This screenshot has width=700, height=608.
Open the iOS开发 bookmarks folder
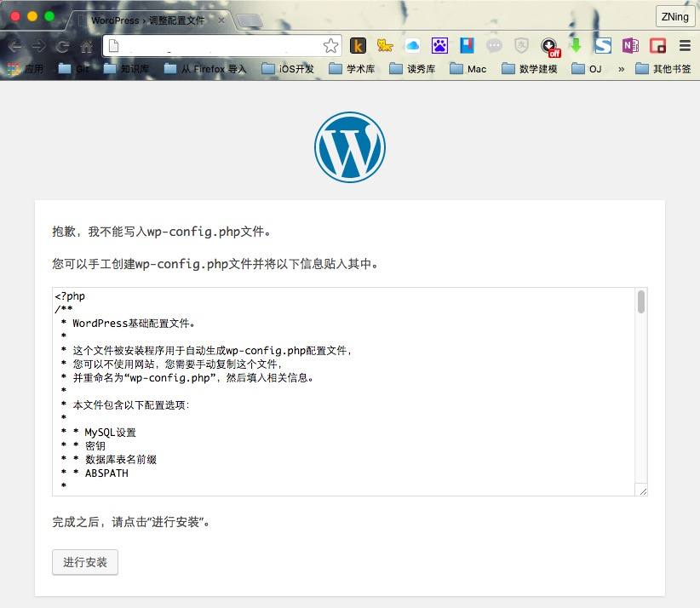click(x=288, y=69)
